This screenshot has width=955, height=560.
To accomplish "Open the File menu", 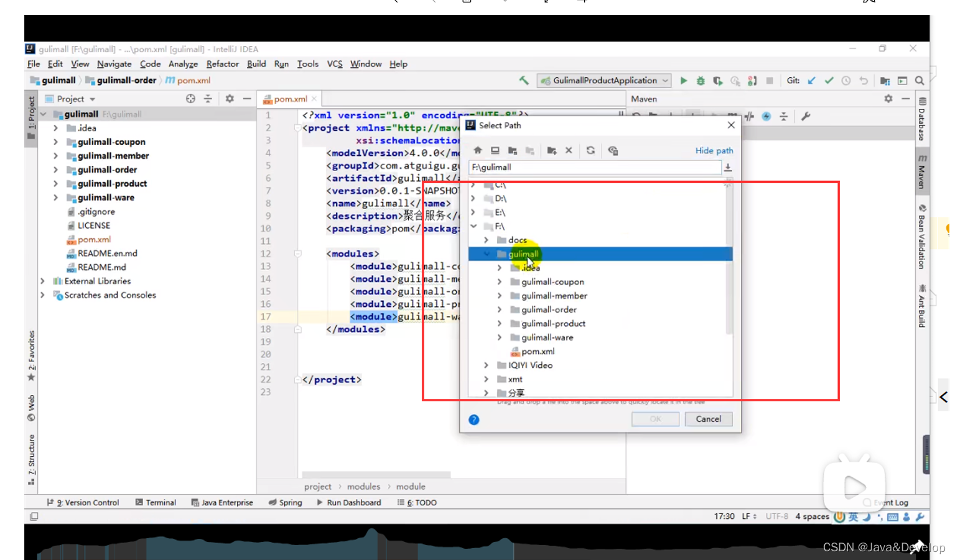I will click(x=34, y=64).
